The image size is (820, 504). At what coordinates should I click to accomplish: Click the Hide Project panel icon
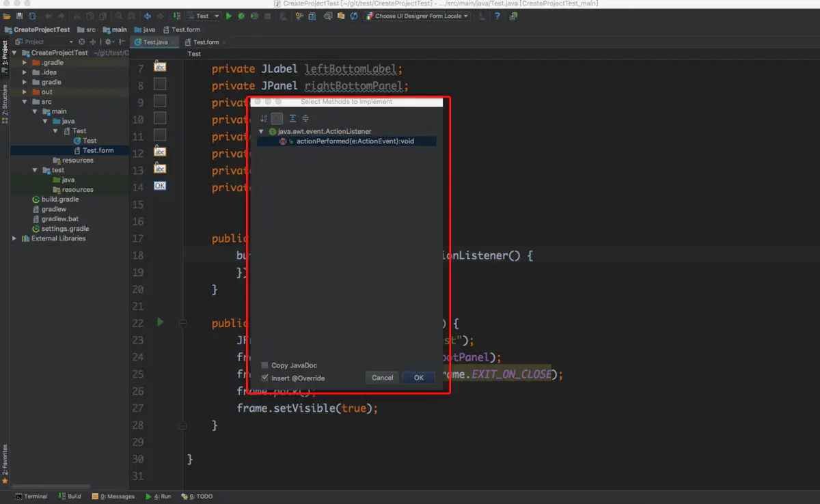point(122,42)
